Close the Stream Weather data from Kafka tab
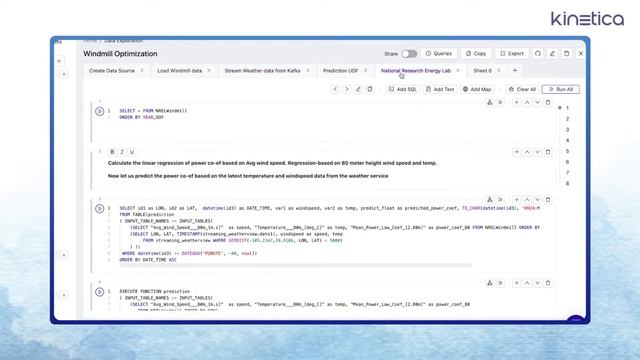 click(x=308, y=71)
